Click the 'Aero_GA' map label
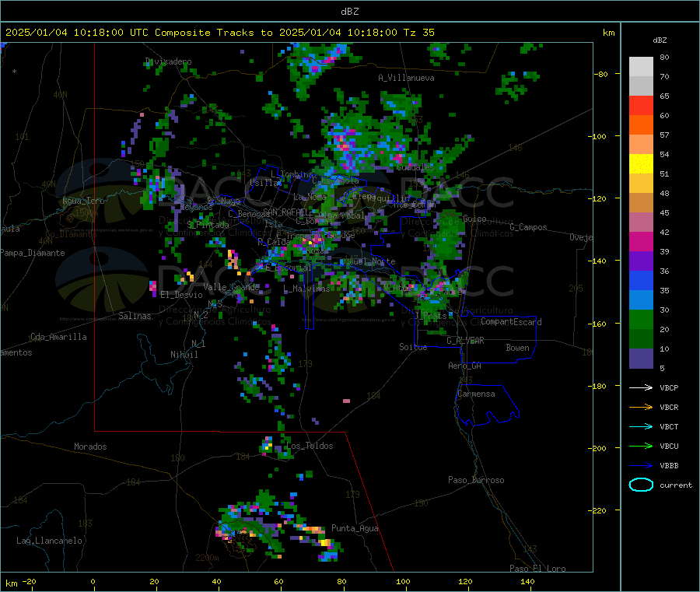700x592 pixels. [465, 366]
